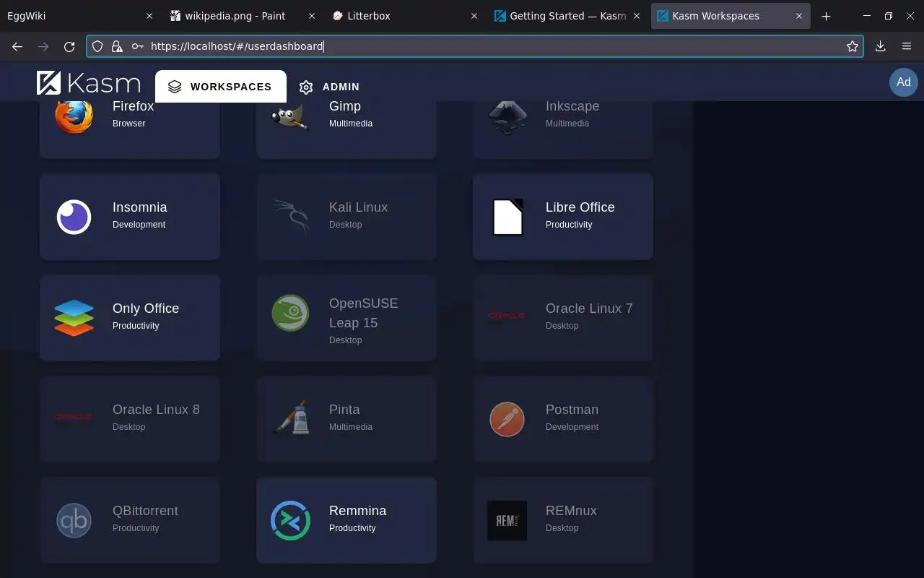The height and width of the screenshot is (578, 924).
Task: Open the browser downloads panel
Action: pyautogui.click(x=880, y=46)
